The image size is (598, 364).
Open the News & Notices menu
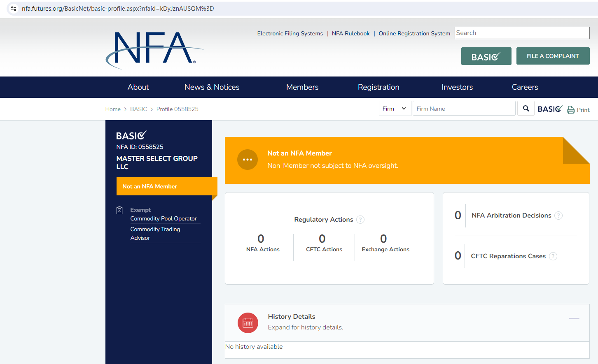coord(212,87)
